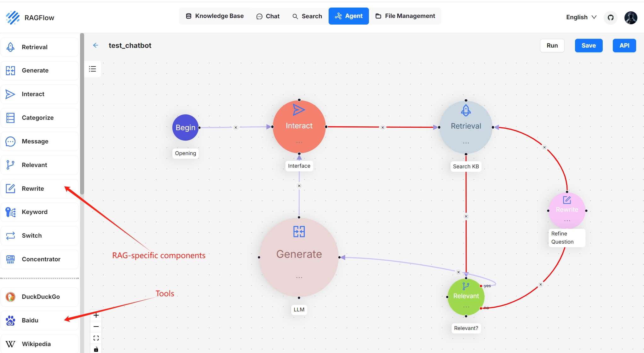Click the Opening label under Begin
644x353 pixels.
(x=186, y=153)
